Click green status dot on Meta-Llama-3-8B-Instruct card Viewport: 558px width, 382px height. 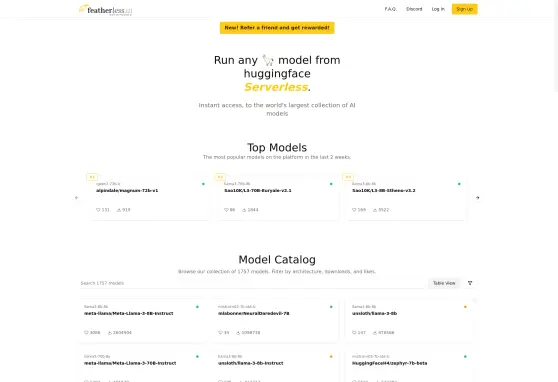[197, 307]
